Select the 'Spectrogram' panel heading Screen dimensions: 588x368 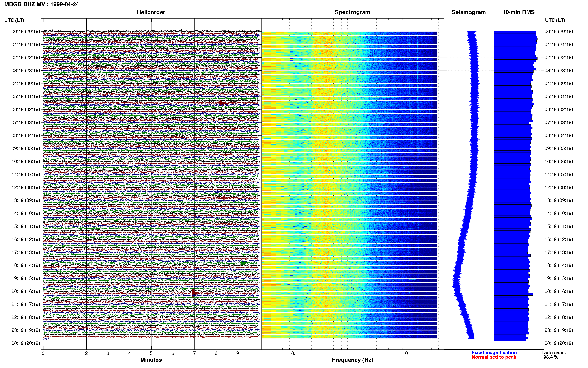coord(352,12)
